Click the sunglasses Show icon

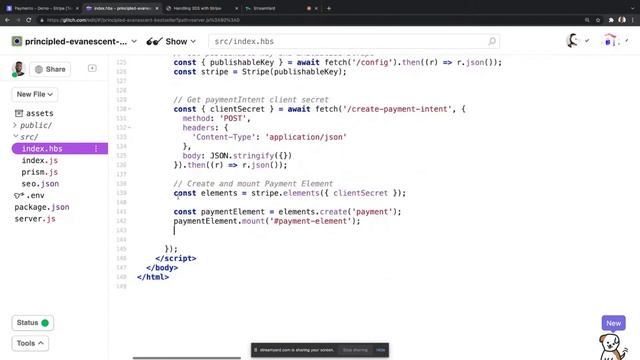coord(154,41)
